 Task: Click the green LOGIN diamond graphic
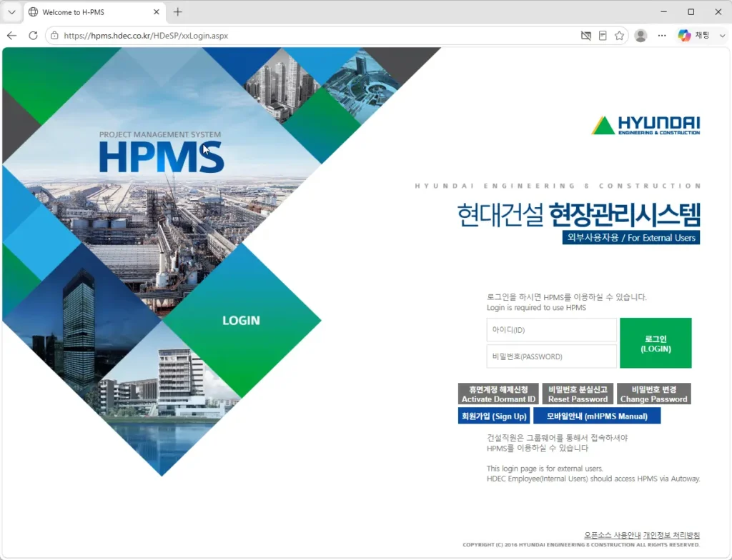(242, 321)
